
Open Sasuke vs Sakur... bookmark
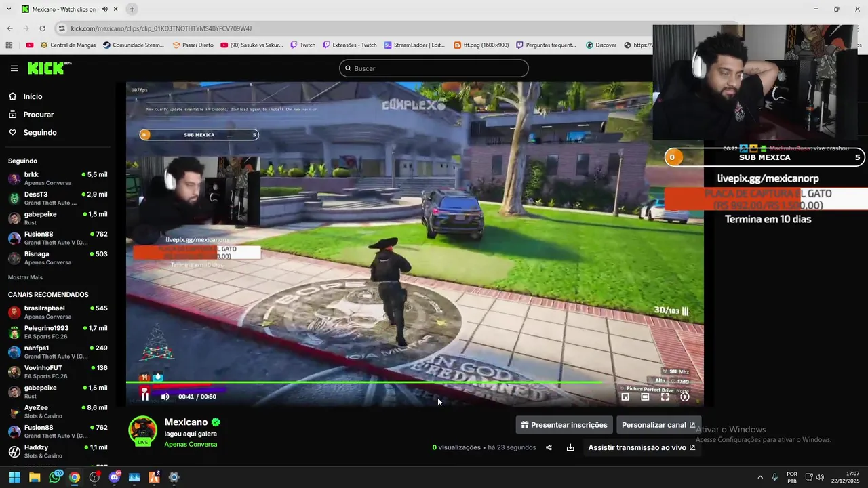(x=252, y=45)
